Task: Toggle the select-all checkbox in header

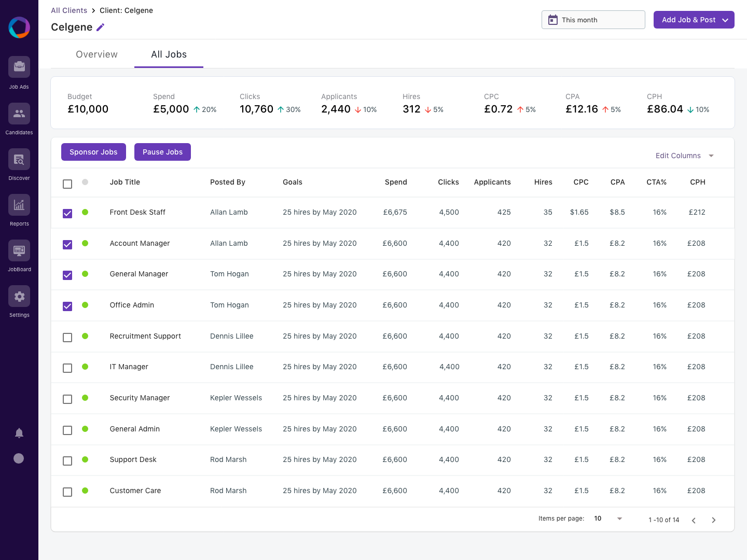Action: pos(67,184)
